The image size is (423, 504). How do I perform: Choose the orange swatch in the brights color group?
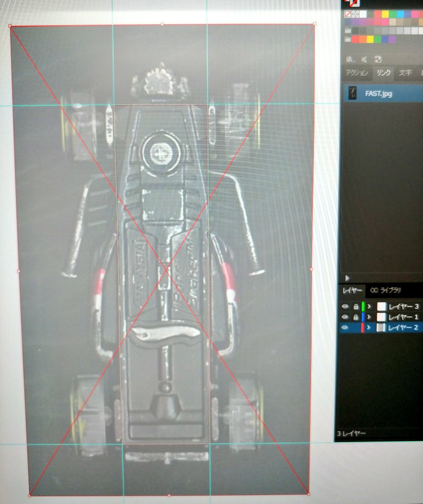click(x=362, y=39)
